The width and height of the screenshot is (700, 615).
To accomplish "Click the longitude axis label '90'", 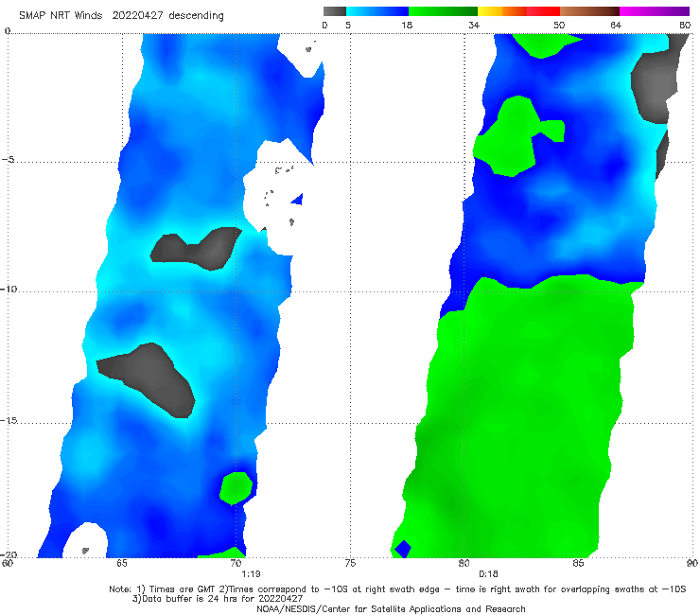I will 692,563.
